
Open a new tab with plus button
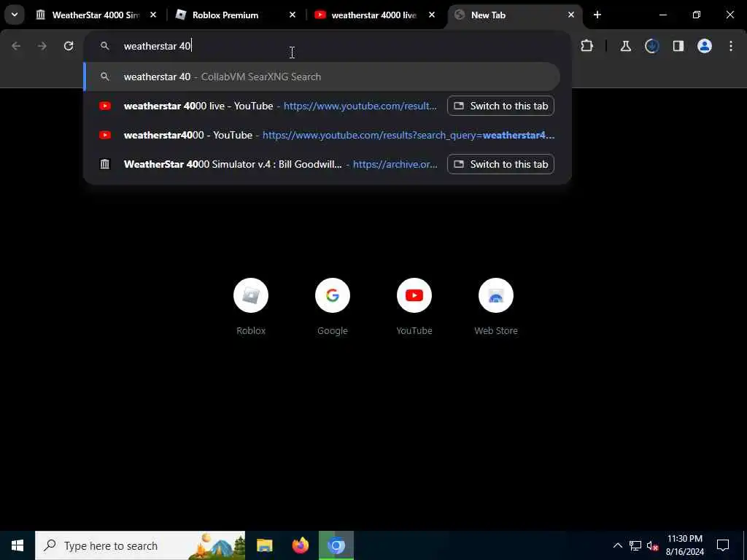click(597, 15)
